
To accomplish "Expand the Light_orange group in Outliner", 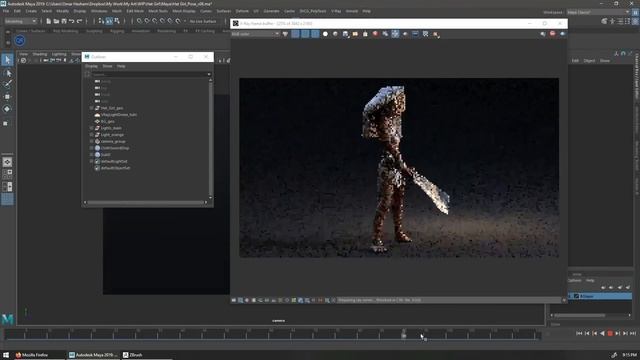I will [x=91, y=135].
